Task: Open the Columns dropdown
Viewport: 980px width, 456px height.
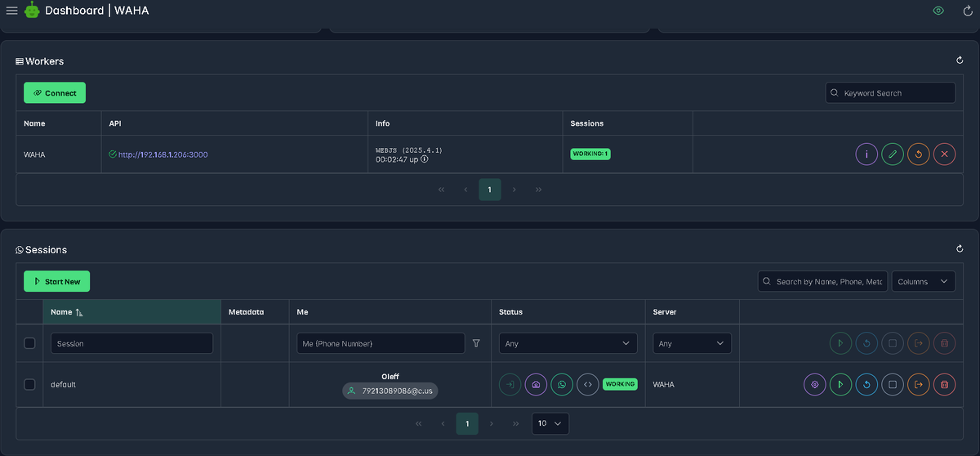Action: click(924, 281)
